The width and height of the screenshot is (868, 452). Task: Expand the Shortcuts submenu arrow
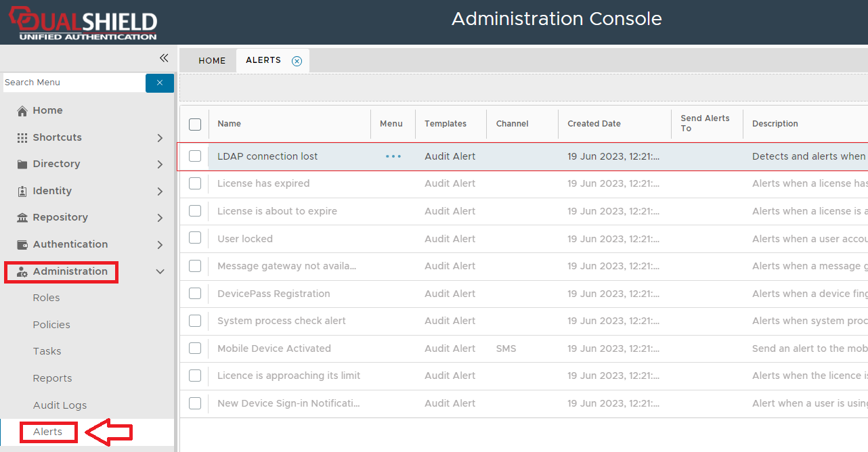[x=160, y=138]
